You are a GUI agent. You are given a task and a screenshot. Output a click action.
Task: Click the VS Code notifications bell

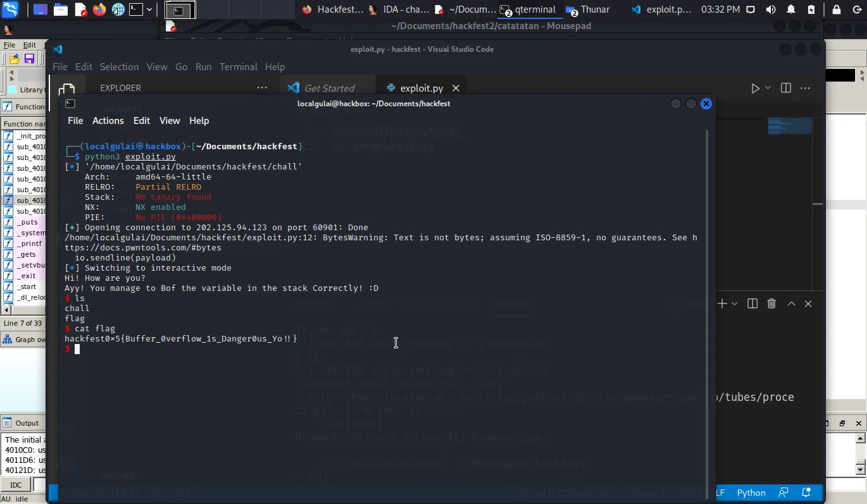(806, 493)
